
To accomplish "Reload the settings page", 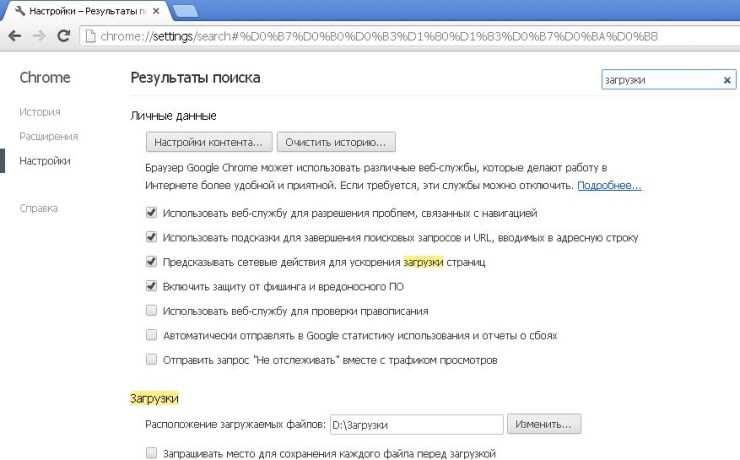I will tap(64, 36).
